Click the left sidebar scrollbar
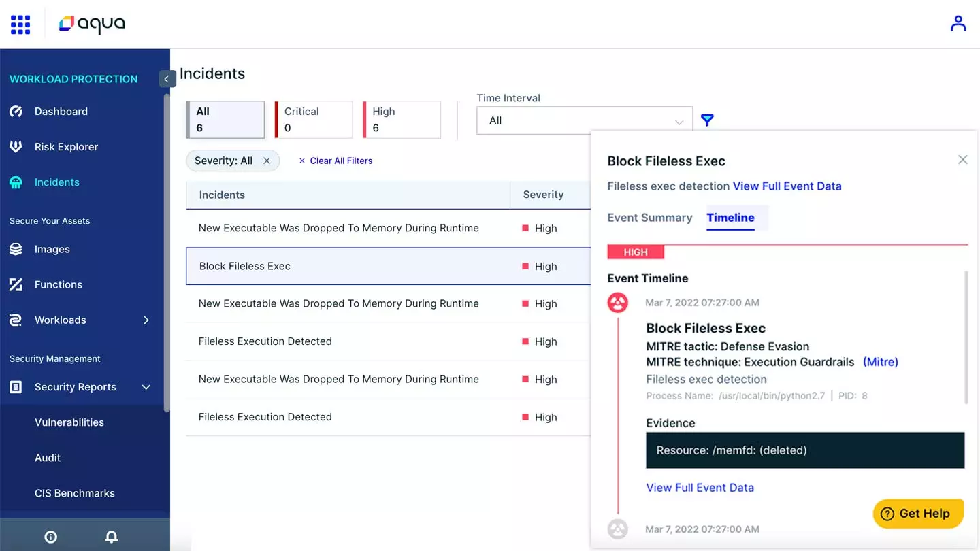Image resolution: width=980 pixels, height=551 pixels. (x=167, y=253)
